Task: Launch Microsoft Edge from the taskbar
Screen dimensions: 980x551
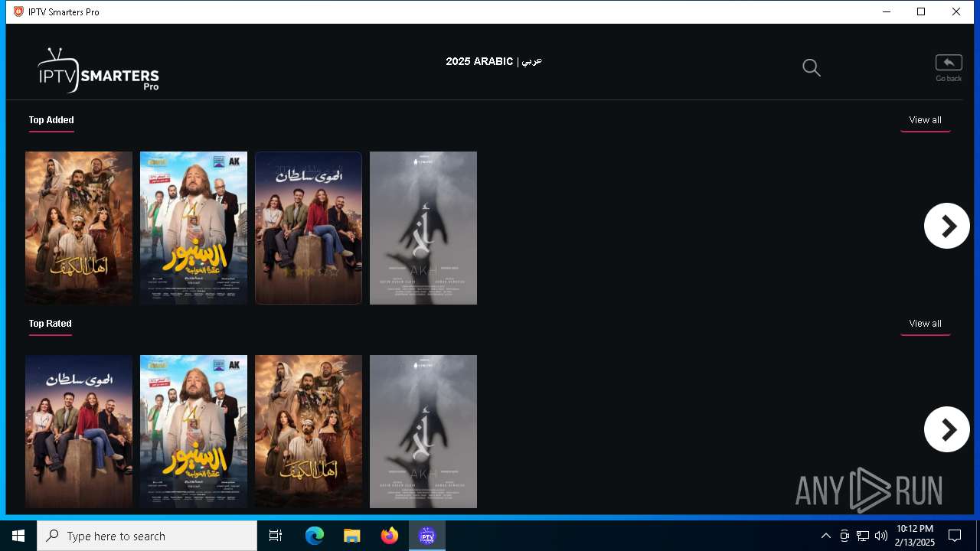Action: tap(315, 536)
